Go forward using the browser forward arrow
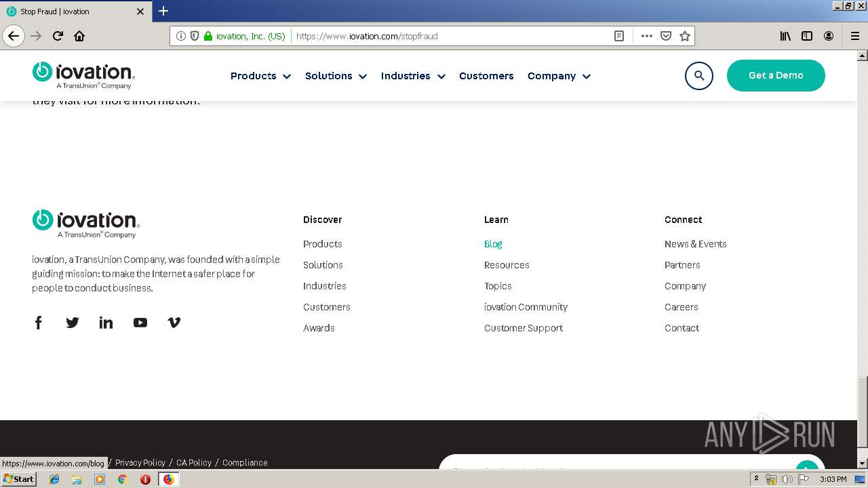The width and height of the screenshot is (868, 488). coord(36,36)
